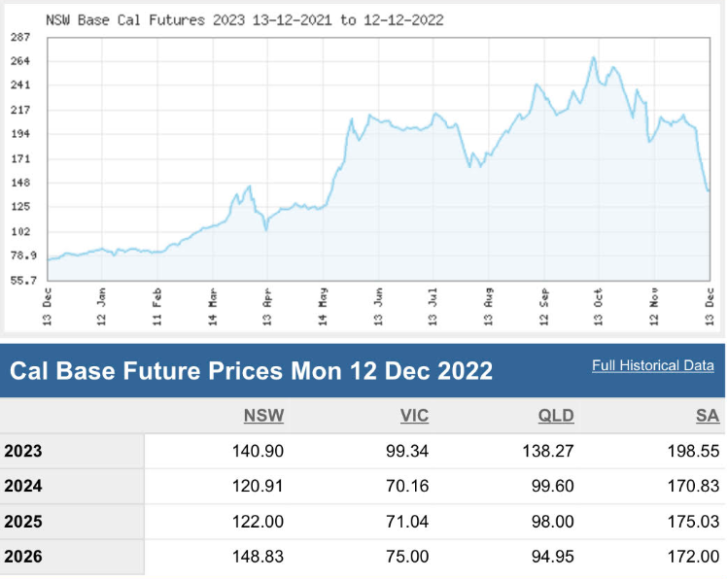
Task: Click VIC 2023 price 99.34
Action: coord(407,451)
